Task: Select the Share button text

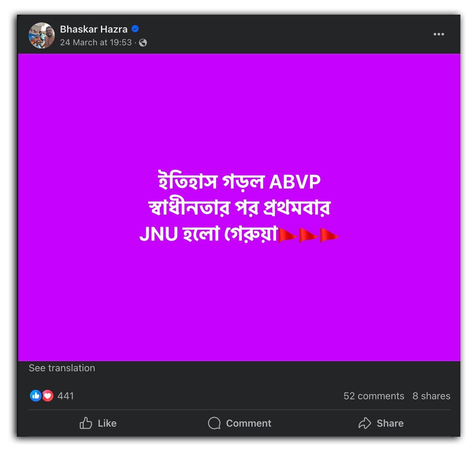Action: pyautogui.click(x=390, y=423)
